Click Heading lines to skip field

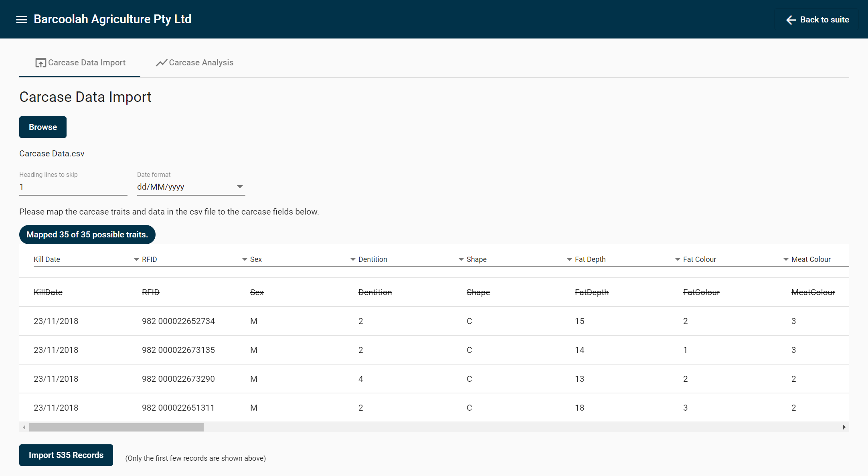pyautogui.click(x=73, y=187)
